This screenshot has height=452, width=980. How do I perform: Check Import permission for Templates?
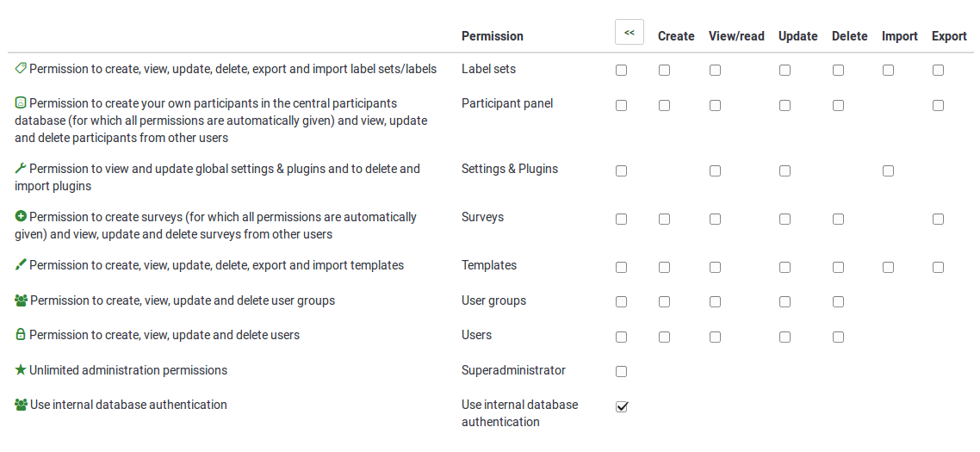pyautogui.click(x=888, y=268)
